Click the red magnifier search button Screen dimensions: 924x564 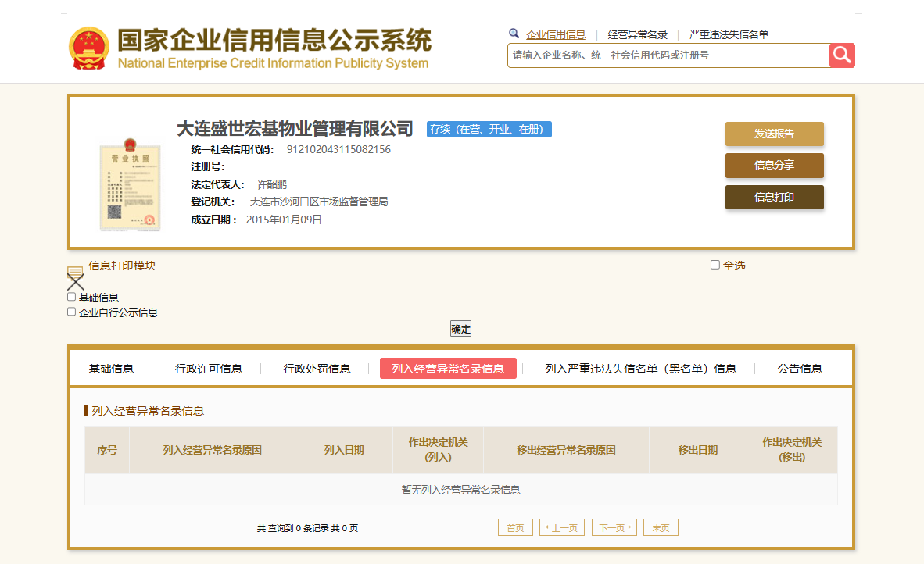point(842,55)
